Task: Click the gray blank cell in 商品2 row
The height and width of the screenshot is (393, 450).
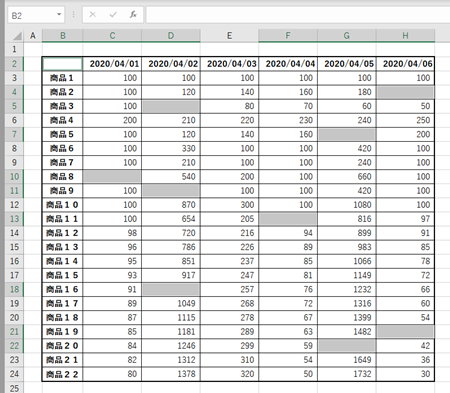Action: [x=406, y=92]
